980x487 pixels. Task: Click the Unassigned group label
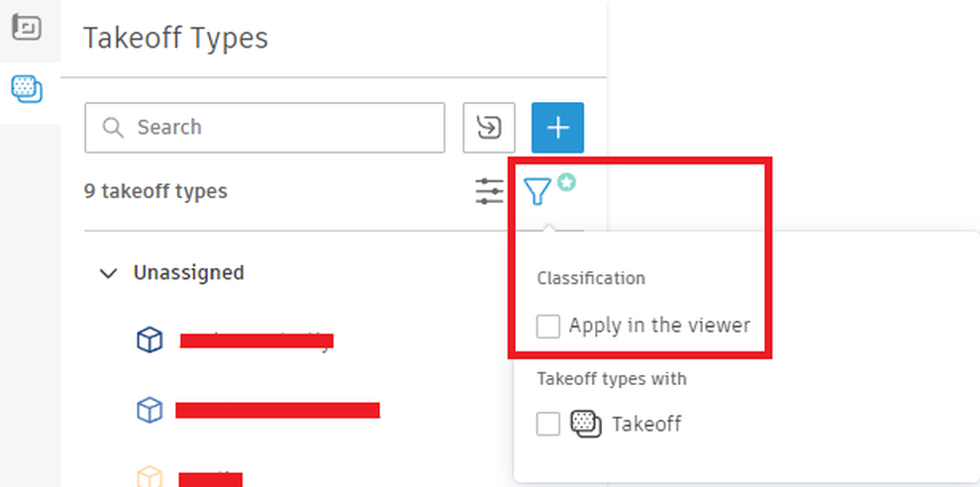189,272
